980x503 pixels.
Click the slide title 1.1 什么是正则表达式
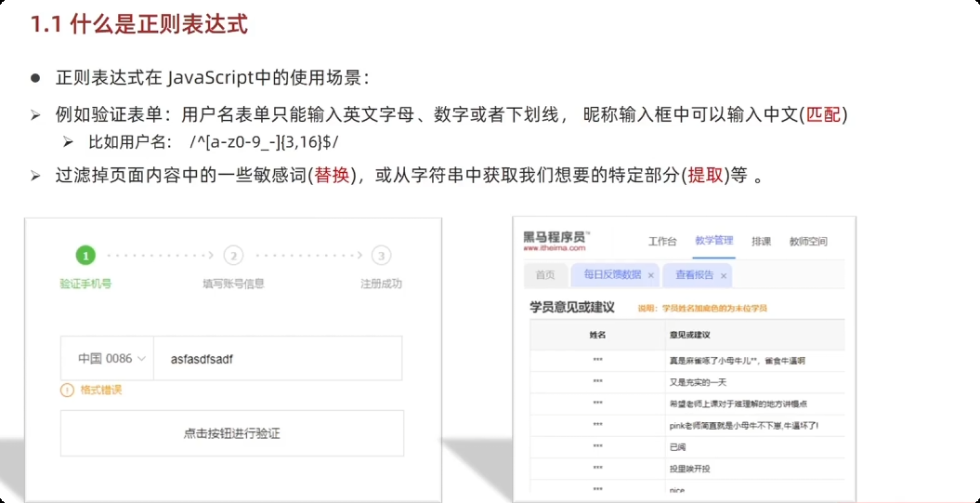[x=139, y=25]
